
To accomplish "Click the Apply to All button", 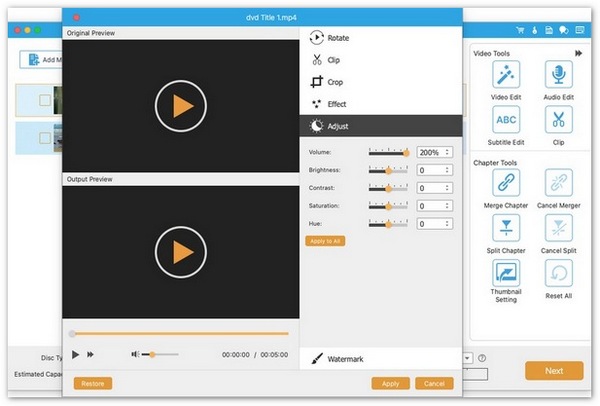I will point(325,241).
